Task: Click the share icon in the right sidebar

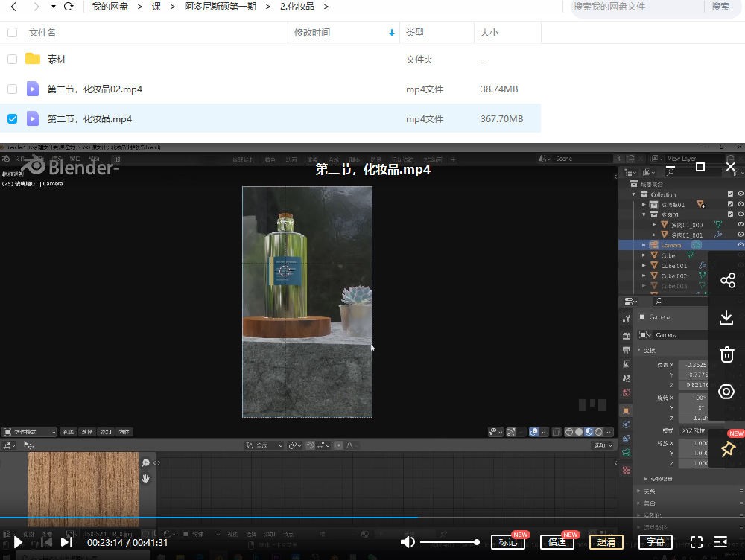Action: pyautogui.click(x=726, y=280)
